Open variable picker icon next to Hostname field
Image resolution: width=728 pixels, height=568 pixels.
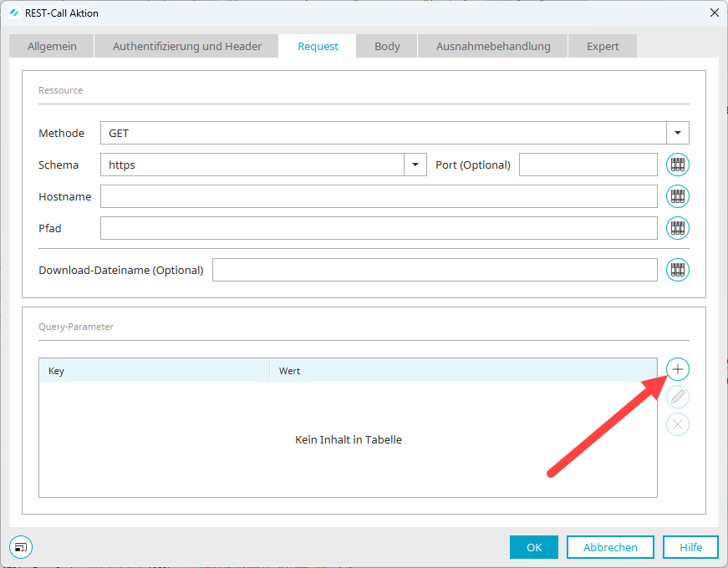(x=678, y=196)
